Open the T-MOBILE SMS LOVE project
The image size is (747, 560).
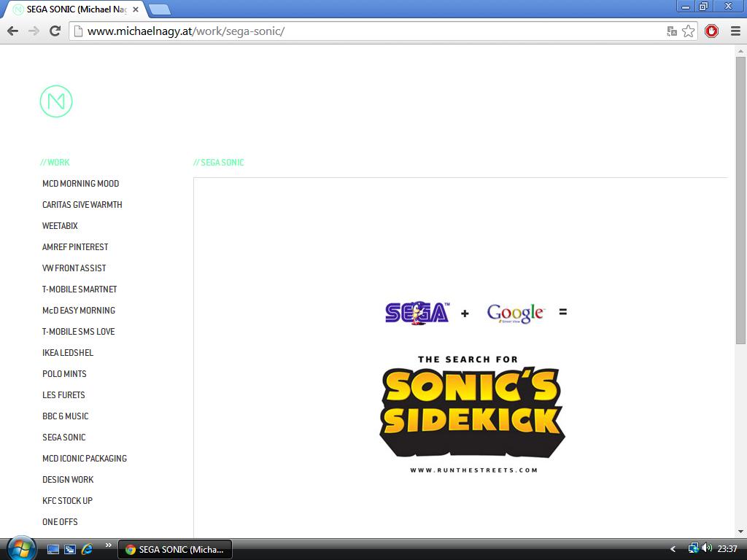tap(78, 332)
